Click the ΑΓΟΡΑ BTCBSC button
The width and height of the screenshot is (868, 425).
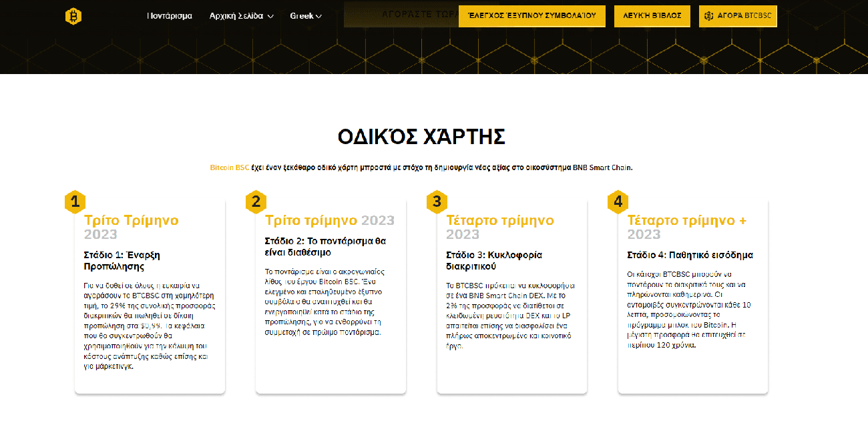[x=738, y=16]
